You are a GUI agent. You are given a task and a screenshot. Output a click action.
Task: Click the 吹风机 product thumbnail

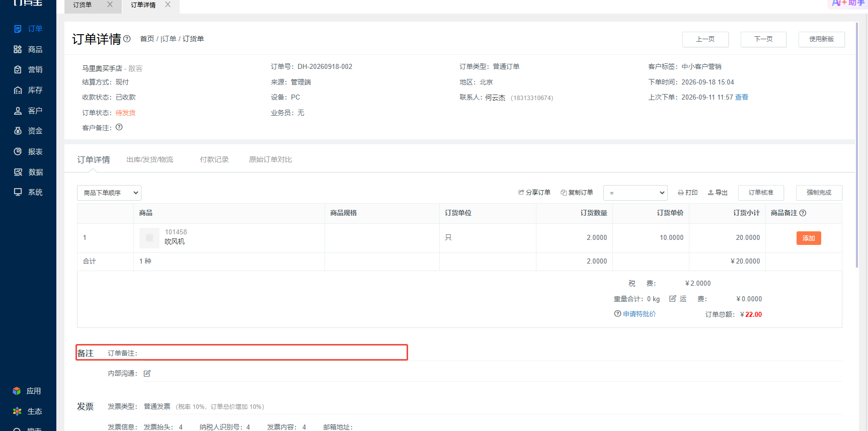click(x=149, y=238)
